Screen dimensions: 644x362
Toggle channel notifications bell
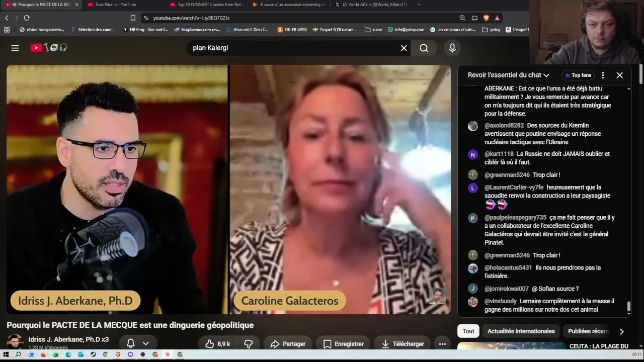click(130, 343)
